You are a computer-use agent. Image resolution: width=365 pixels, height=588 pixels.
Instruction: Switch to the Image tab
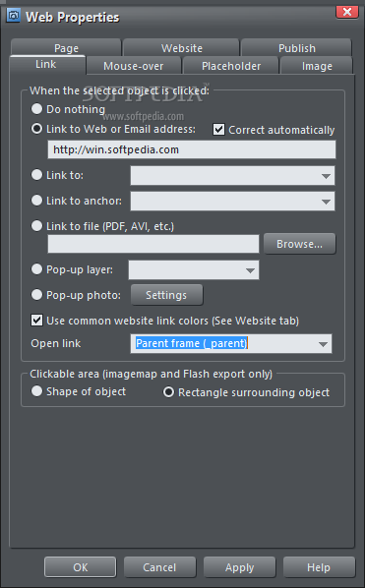coord(317,66)
